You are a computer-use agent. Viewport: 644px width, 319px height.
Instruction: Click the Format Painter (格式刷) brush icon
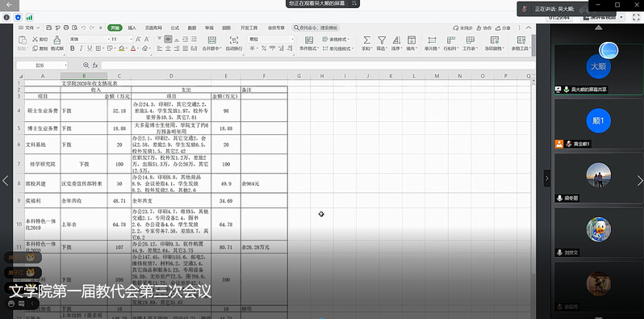coord(57,40)
